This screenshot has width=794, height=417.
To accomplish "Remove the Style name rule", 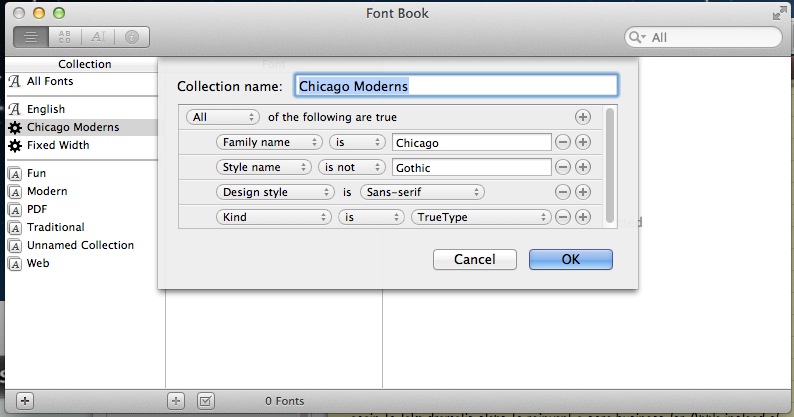I will click(563, 167).
